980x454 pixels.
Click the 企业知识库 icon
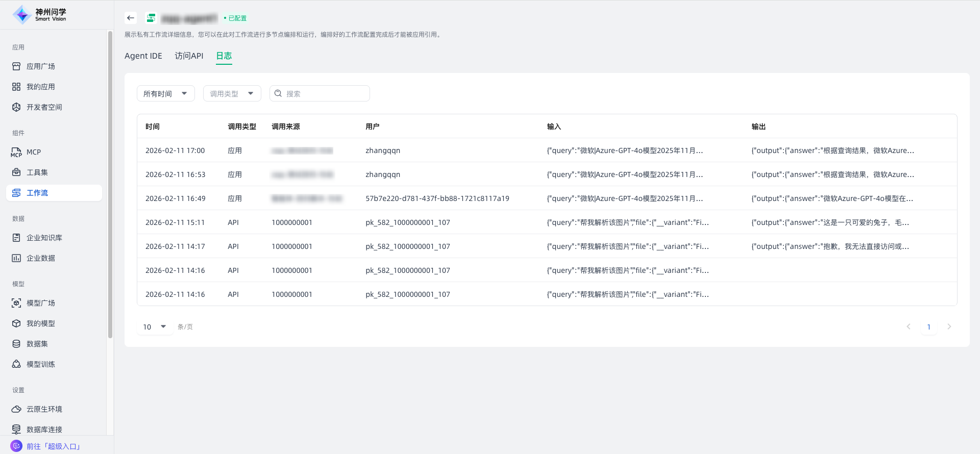pyautogui.click(x=16, y=238)
